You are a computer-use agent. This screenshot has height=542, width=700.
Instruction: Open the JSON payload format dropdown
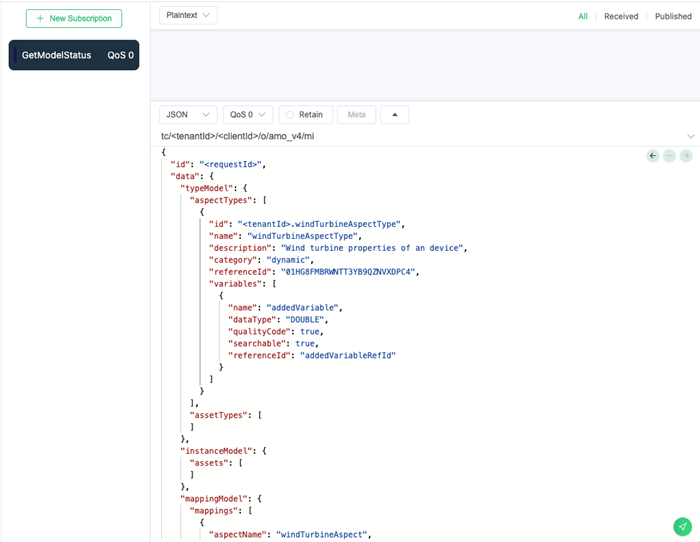(x=188, y=115)
